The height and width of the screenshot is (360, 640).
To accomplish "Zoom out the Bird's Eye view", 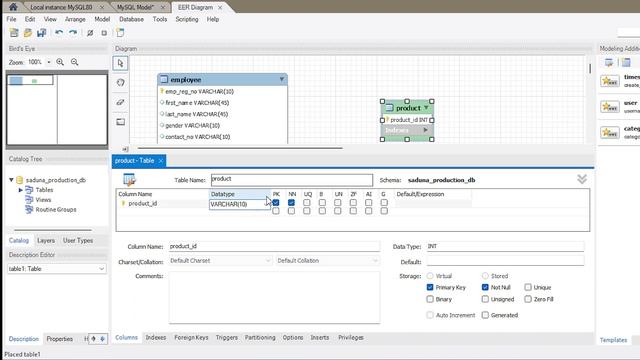I will pyautogui.click(x=74, y=62).
